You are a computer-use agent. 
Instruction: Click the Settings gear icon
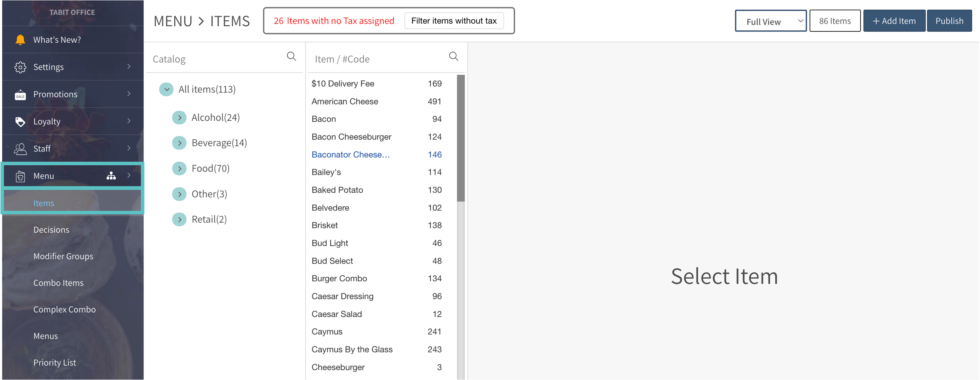[x=20, y=67]
